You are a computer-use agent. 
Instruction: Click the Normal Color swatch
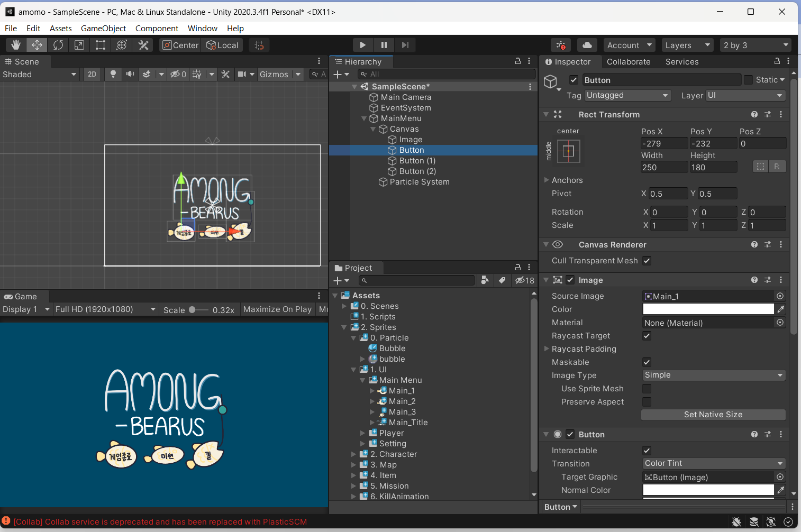708,490
